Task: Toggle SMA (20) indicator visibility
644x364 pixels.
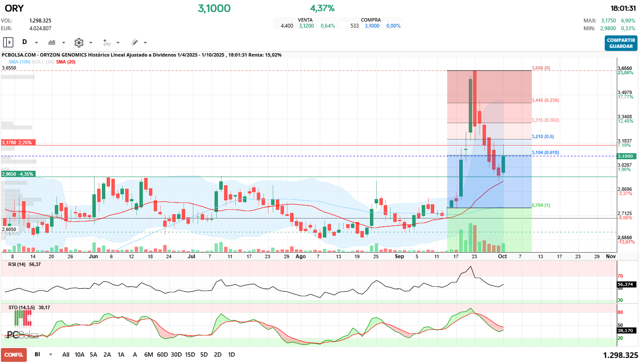Action: pyautogui.click(x=66, y=62)
